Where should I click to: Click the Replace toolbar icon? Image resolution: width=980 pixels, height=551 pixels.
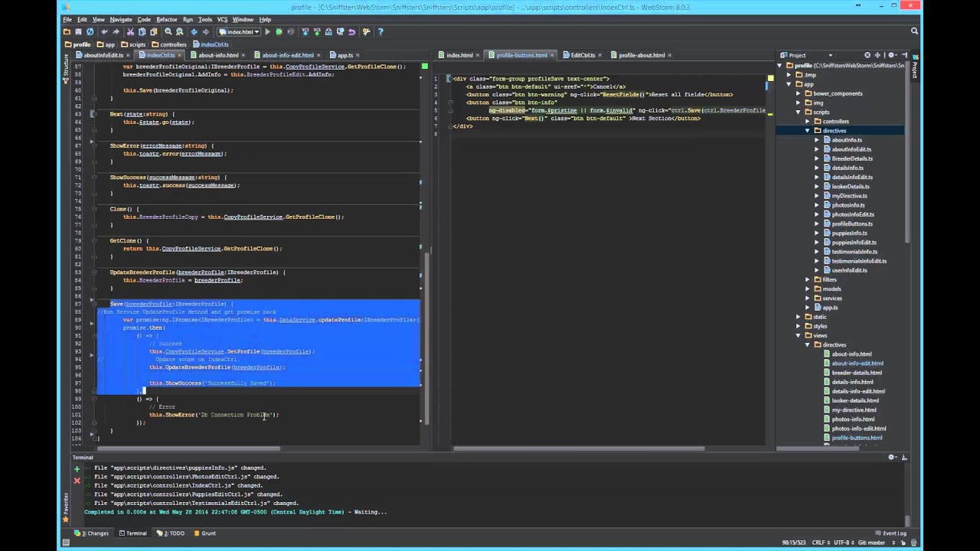coord(179,31)
